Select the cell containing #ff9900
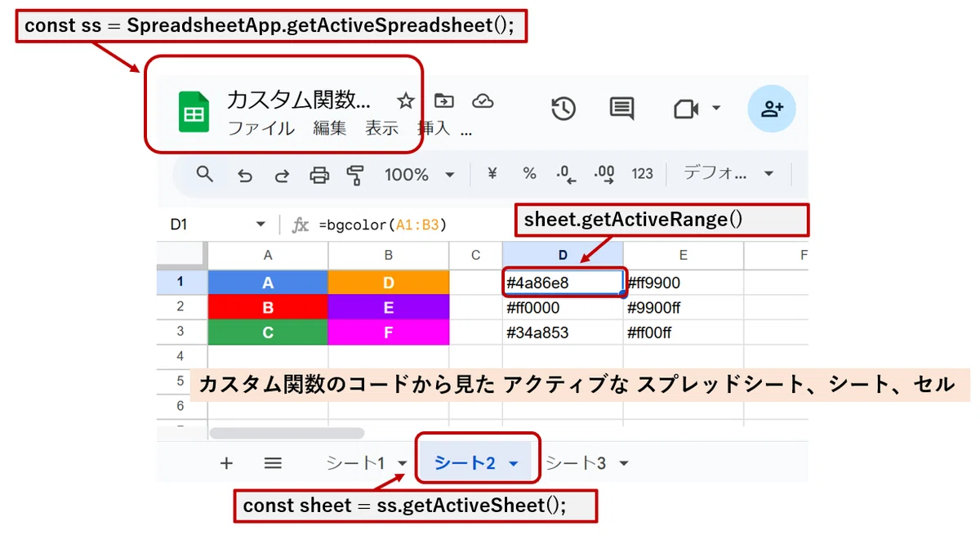Viewport: 980px width, 544px height. (684, 283)
